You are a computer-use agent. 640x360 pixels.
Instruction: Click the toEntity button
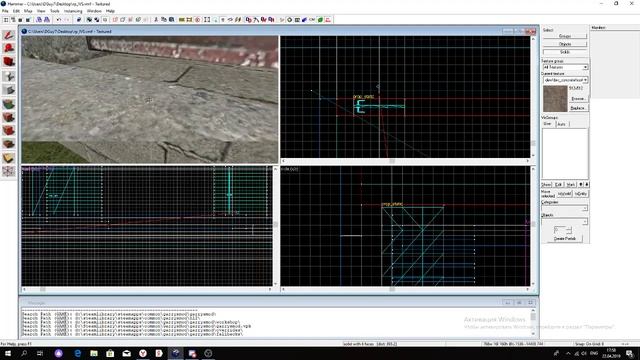point(580,193)
